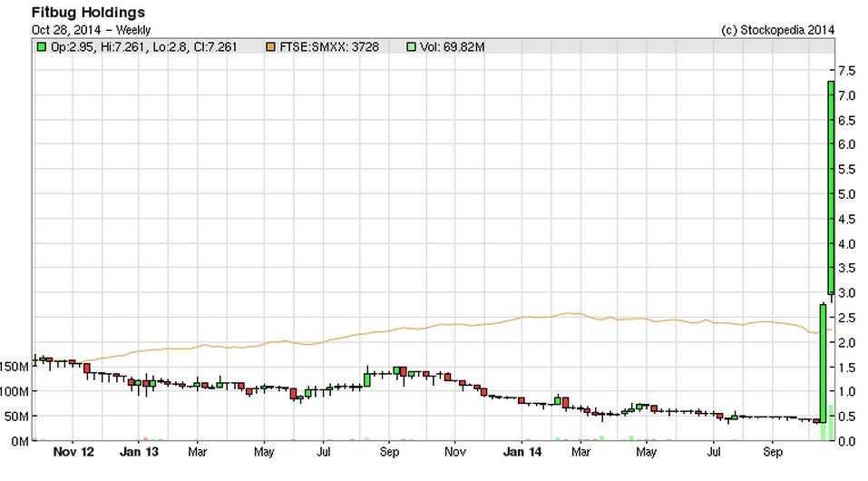The height and width of the screenshot is (481, 868).
Task: Click the 'Vol: 69.82M' legend label
Action: (453, 47)
